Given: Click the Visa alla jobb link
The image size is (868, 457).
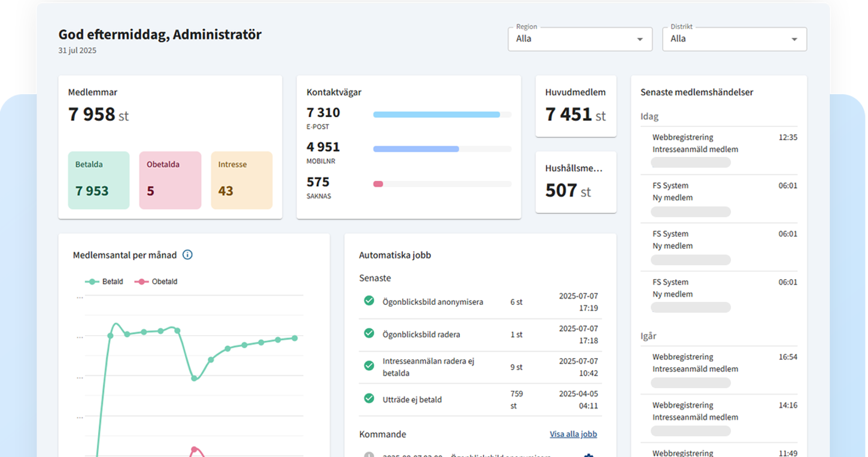Looking at the screenshot, I should pos(573,434).
